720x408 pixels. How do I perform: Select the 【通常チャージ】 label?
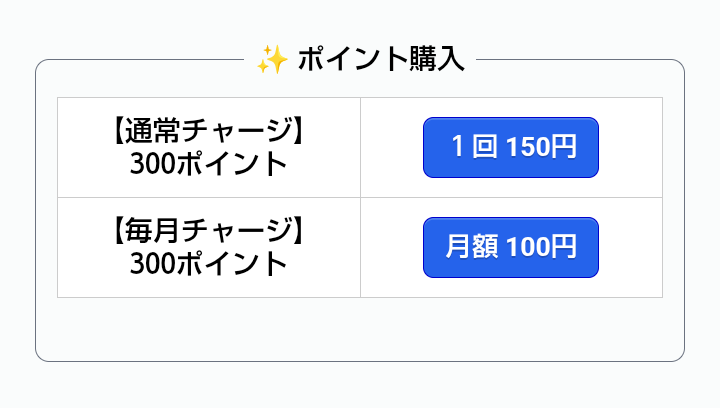208,131
